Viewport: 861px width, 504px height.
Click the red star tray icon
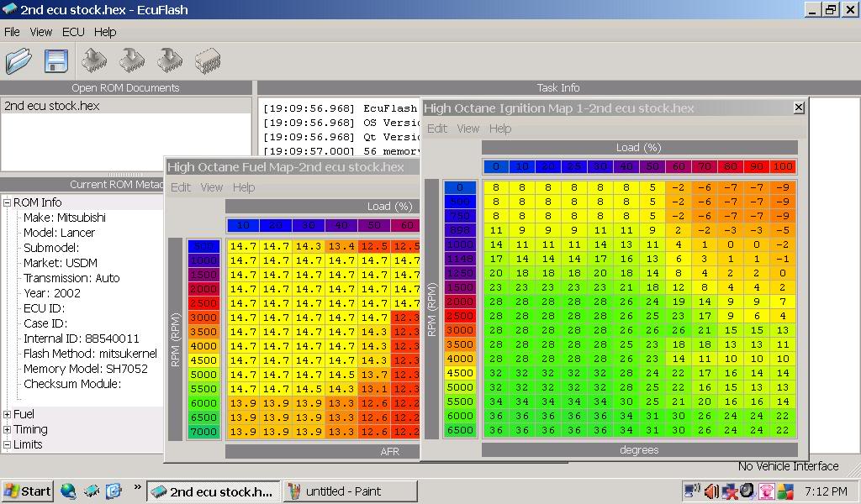[730, 491]
